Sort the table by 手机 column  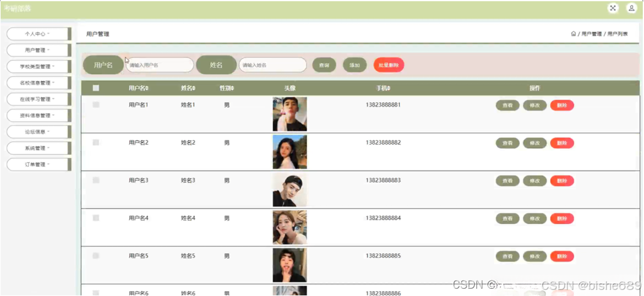click(383, 88)
